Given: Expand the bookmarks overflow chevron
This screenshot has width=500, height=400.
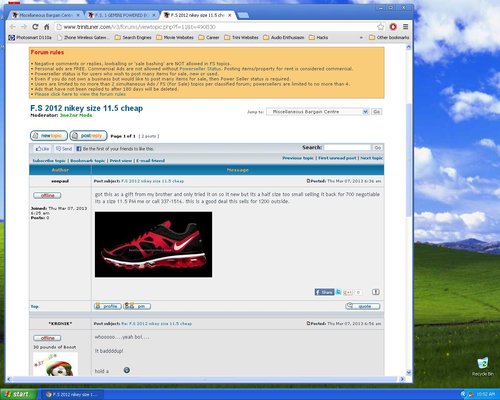Looking at the screenshot, I should pyautogui.click(x=361, y=38).
